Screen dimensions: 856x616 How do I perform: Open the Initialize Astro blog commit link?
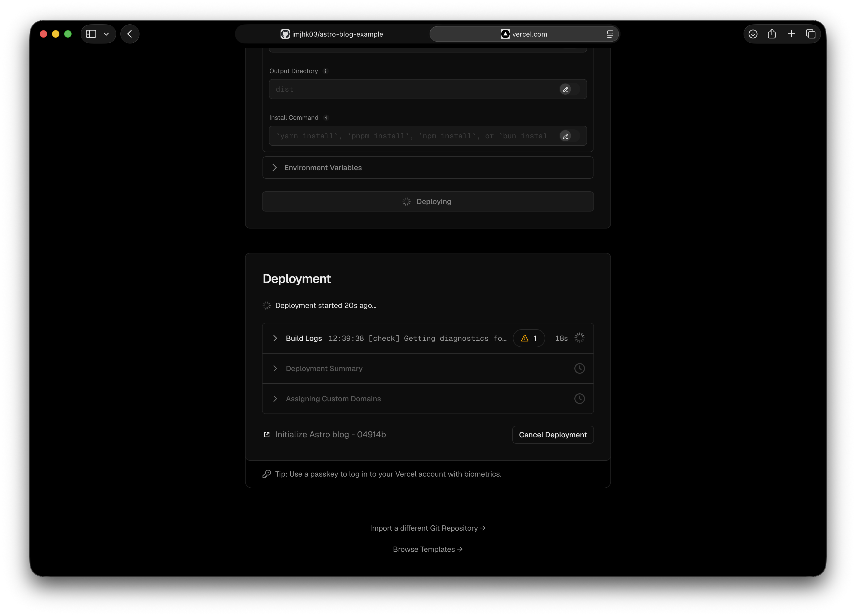(x=330, y=434)
